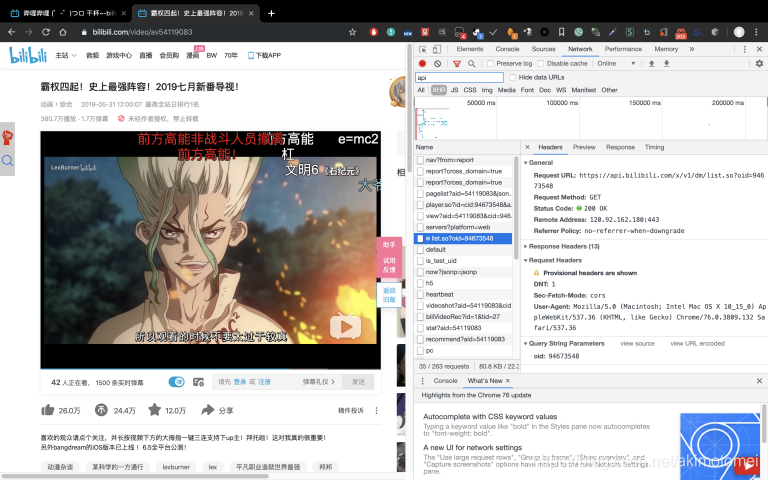Click the browser back arrow

pyautogui.click(x=12, y=32)
